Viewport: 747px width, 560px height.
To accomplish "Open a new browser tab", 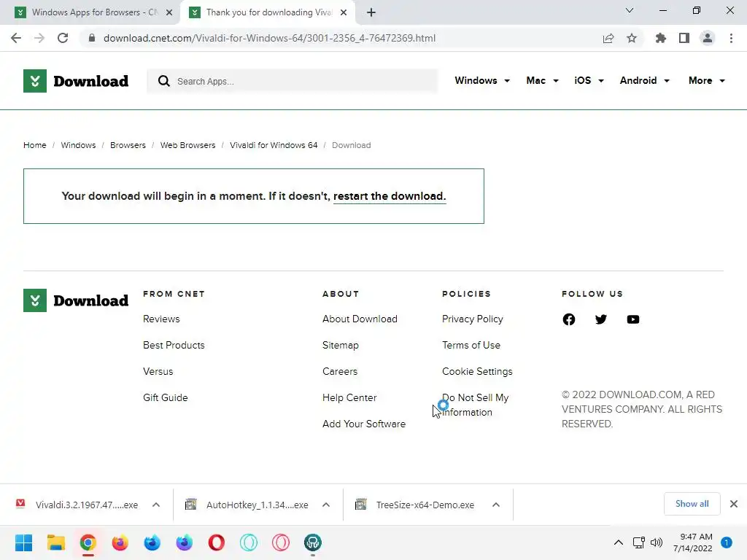I will [x=371, y=12].
